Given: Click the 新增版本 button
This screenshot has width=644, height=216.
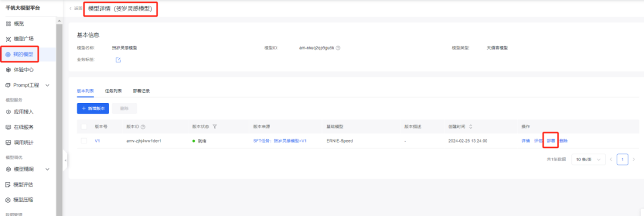Looking at the screenshot, I should click(x=93, y=109).
